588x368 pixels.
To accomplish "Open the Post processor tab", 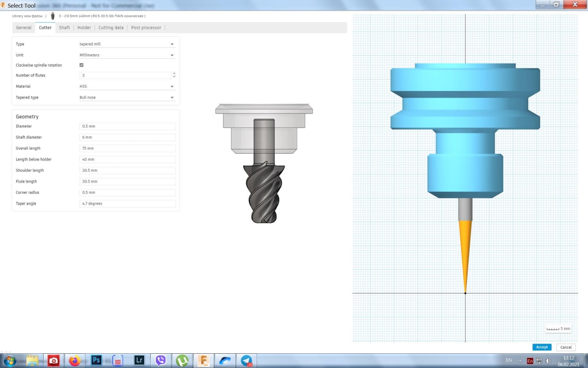I will [146, 28].
